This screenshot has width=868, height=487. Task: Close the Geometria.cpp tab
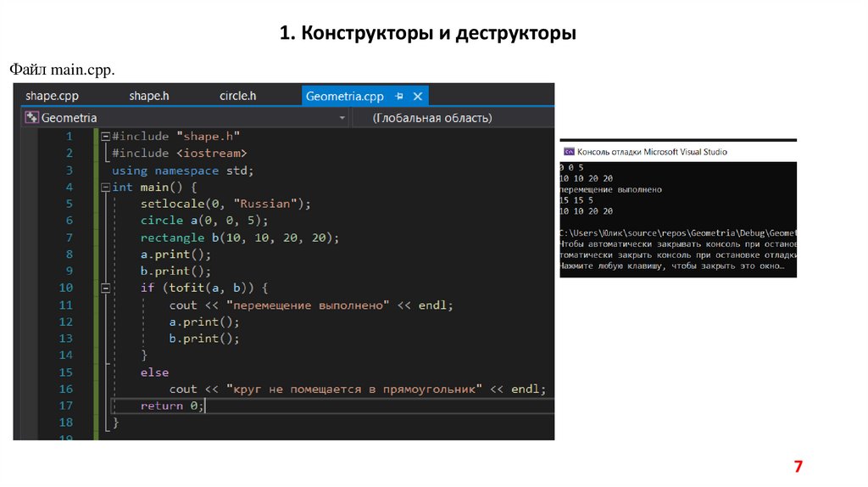click(418, 97)
